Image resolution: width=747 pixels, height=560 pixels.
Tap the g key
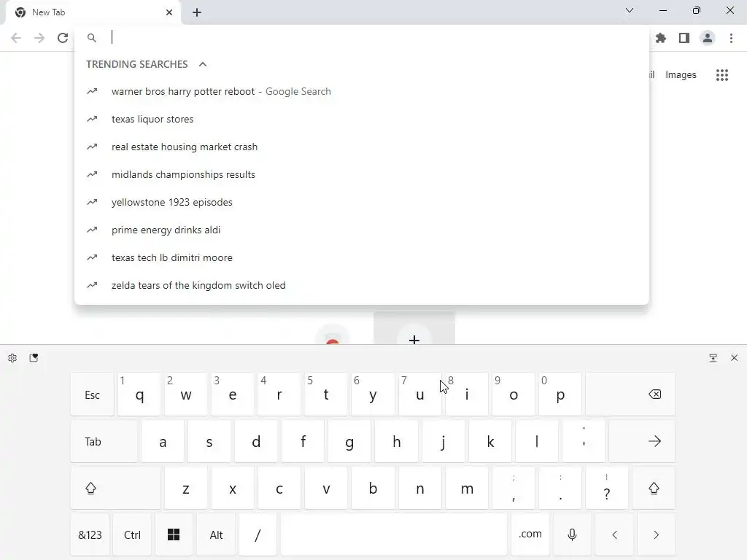click(x=349, y=441)
